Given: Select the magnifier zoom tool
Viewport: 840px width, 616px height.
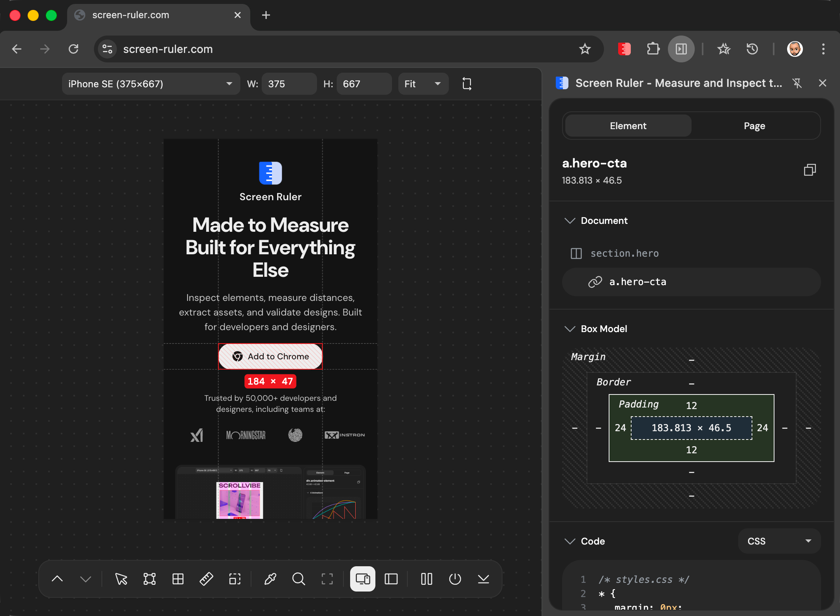Looking at the screenshot, I should coord(299,579).
